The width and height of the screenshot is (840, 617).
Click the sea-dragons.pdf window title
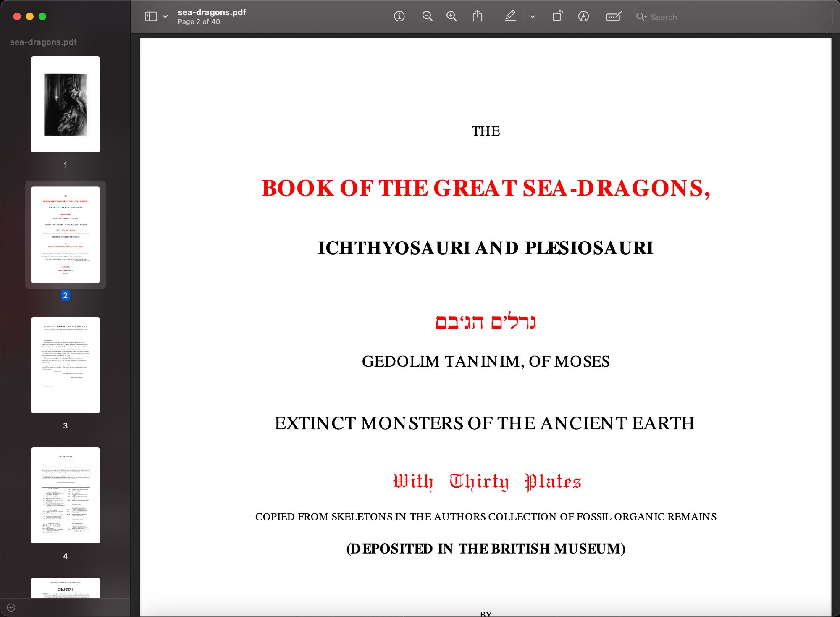pos(212,12)
